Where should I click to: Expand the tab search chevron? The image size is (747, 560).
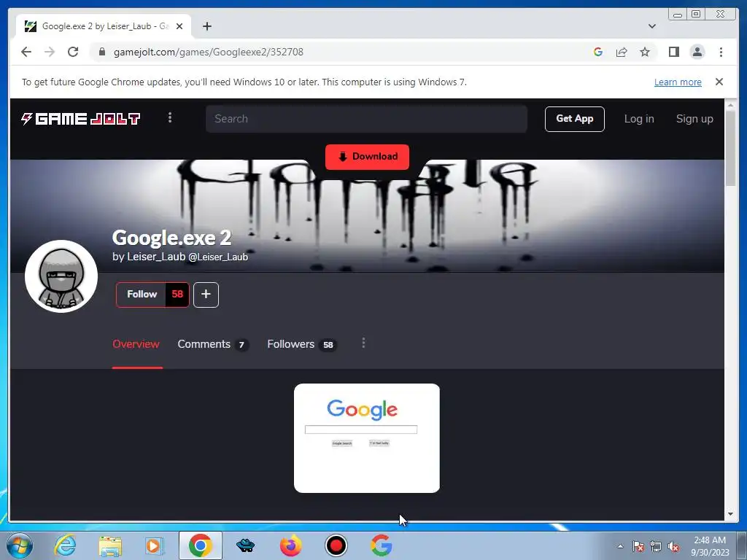point(652,26)
